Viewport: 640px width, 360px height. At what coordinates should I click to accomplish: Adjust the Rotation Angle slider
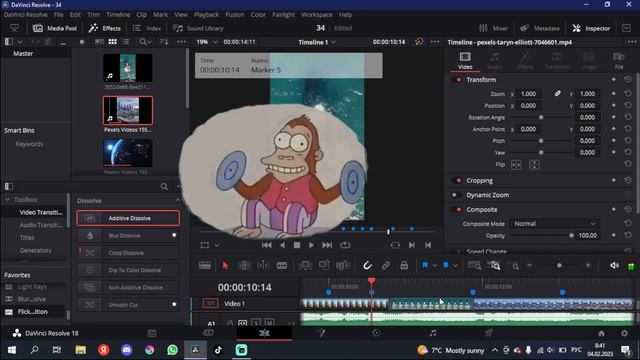tap(541, 117)
